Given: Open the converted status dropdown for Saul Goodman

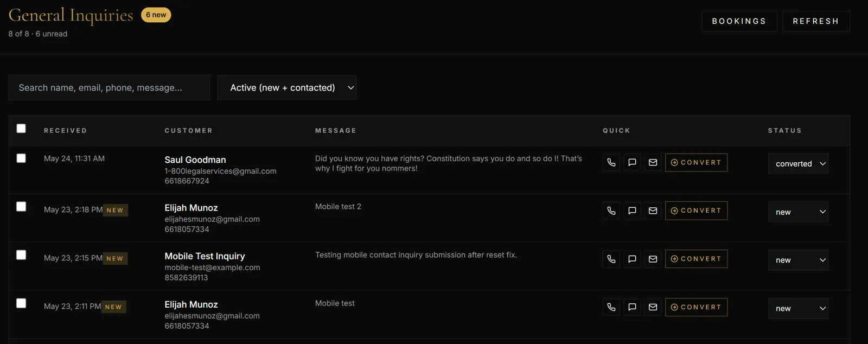Looking at the screenshot, I should [x=798, y=164].
